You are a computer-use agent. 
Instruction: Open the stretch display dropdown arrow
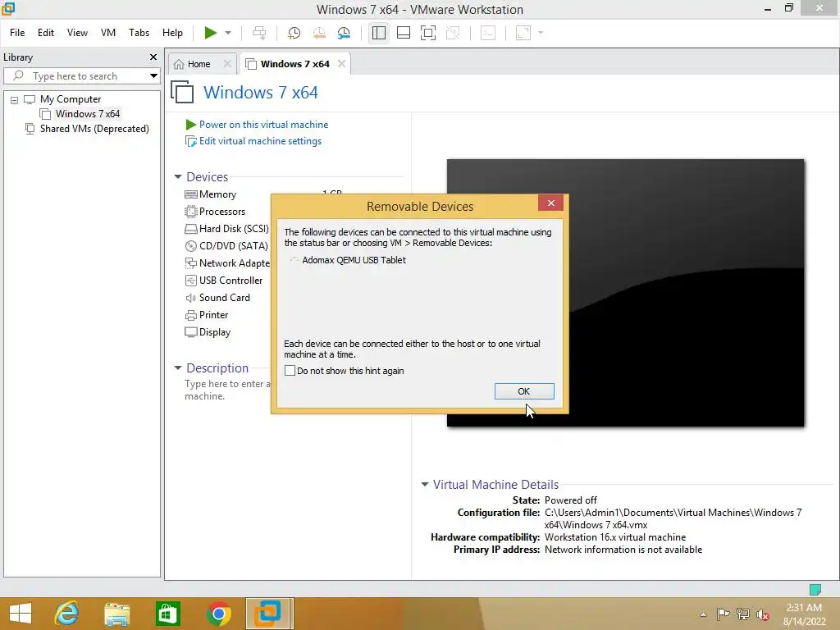pyautogui.click(x=541, y=33)
